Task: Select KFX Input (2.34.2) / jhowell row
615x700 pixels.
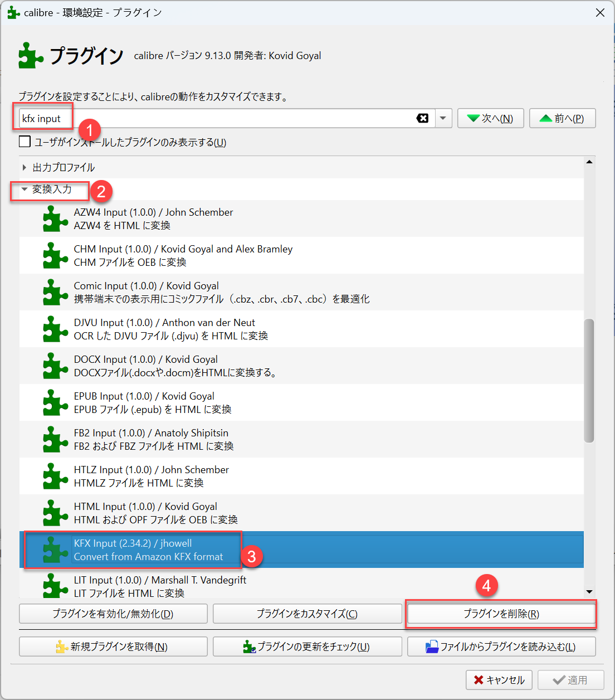Action: pos(301,550)
